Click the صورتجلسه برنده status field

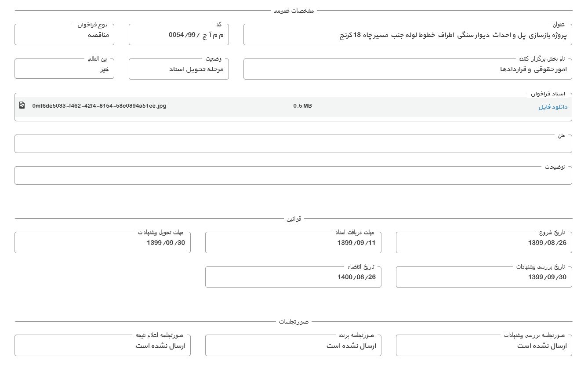293,346
